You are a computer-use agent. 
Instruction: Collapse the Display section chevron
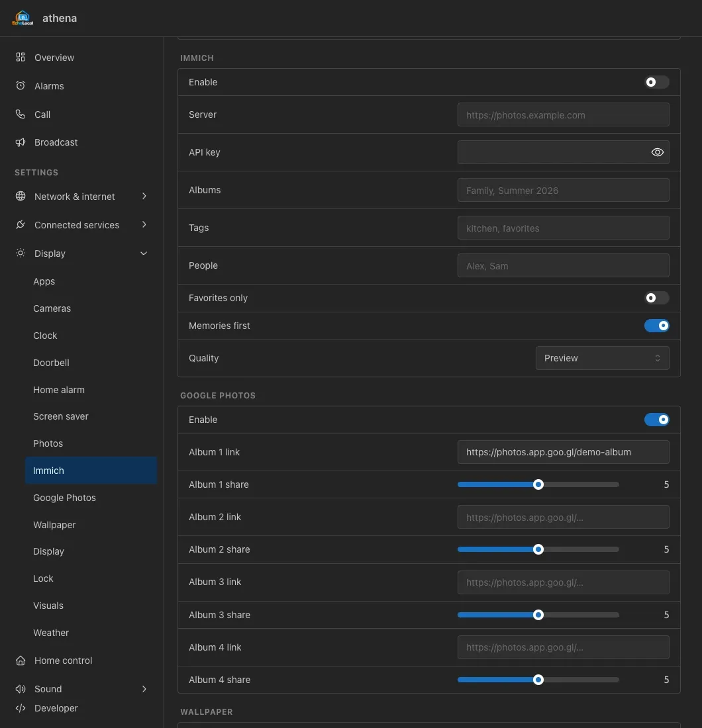144,253
